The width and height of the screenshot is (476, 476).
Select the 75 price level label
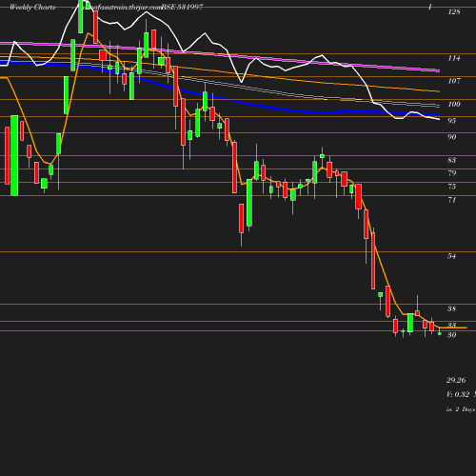(451, 187)
